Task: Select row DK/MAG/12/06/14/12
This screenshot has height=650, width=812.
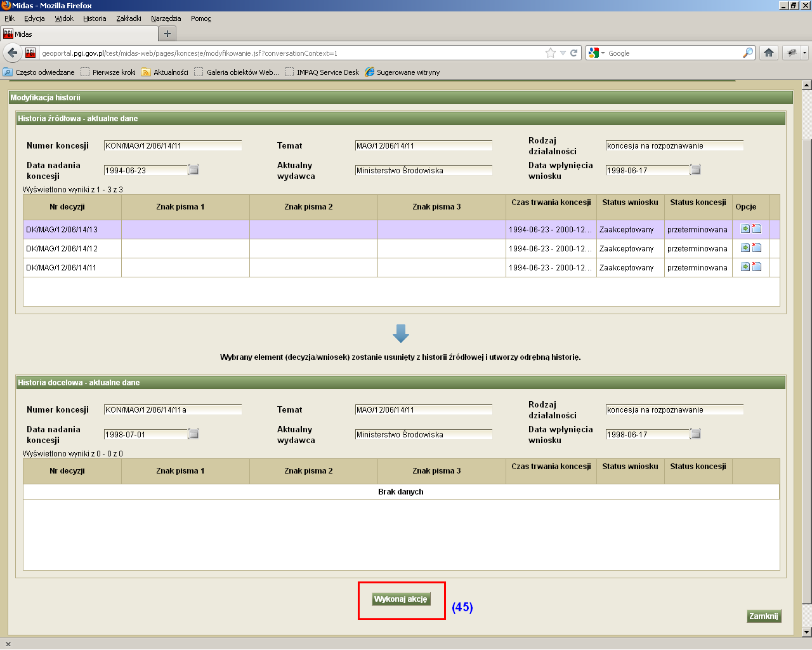Action: (401, 248)
